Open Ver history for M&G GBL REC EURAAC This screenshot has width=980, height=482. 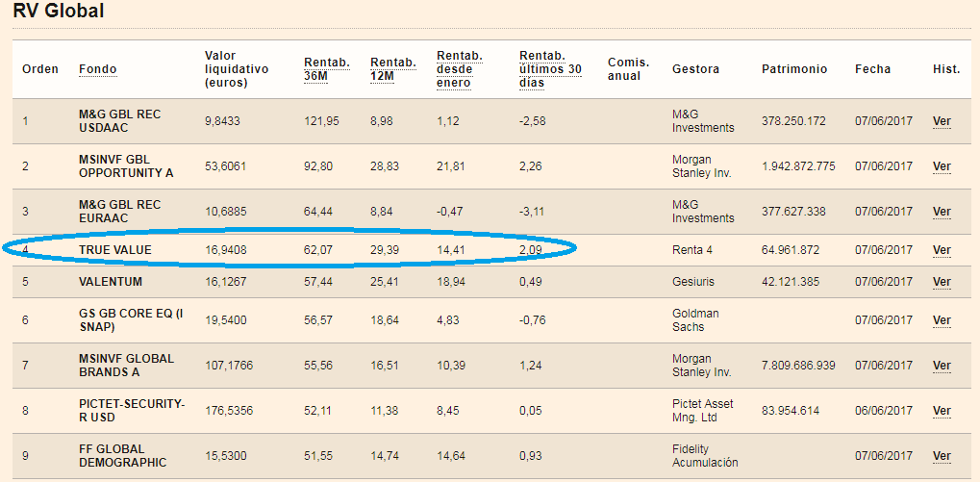point(942,212)
